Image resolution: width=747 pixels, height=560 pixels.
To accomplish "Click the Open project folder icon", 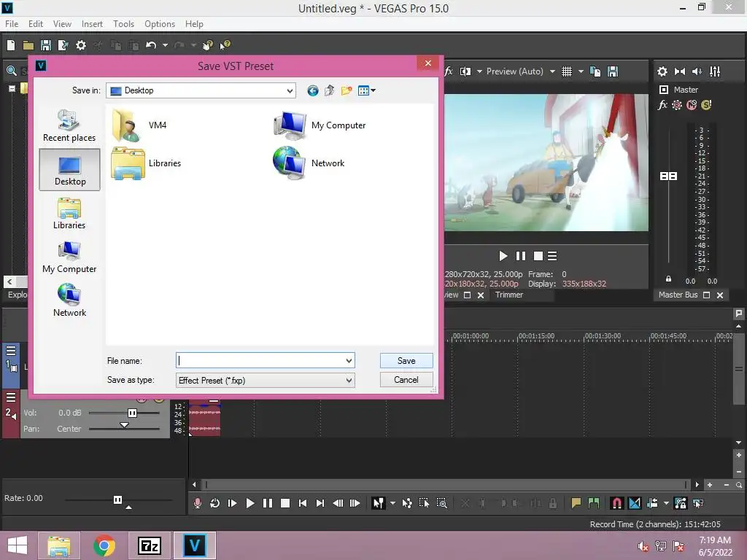I will click(28, 45).
